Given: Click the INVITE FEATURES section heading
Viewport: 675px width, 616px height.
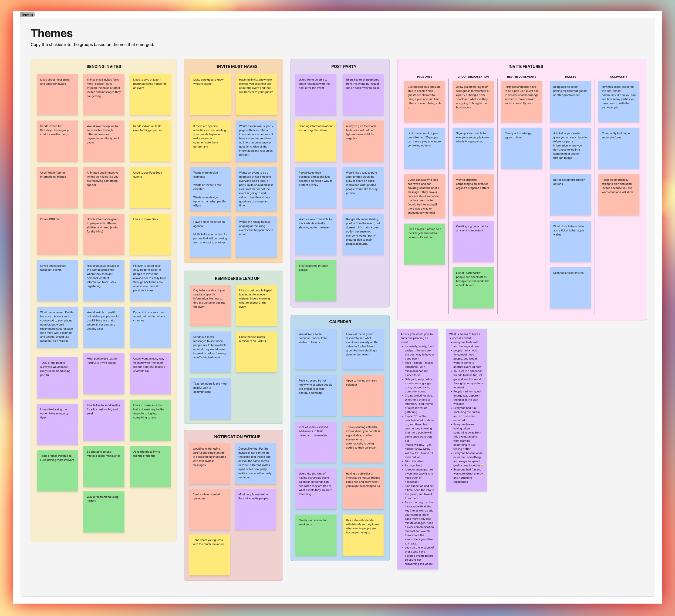Looking at the screenshot, I should [525, 67].
